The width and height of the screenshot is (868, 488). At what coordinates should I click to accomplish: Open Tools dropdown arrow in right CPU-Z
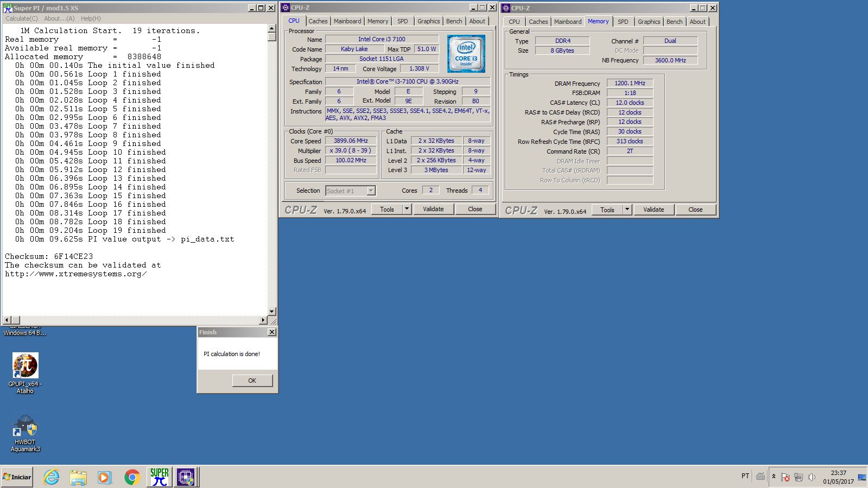[627, 210]
